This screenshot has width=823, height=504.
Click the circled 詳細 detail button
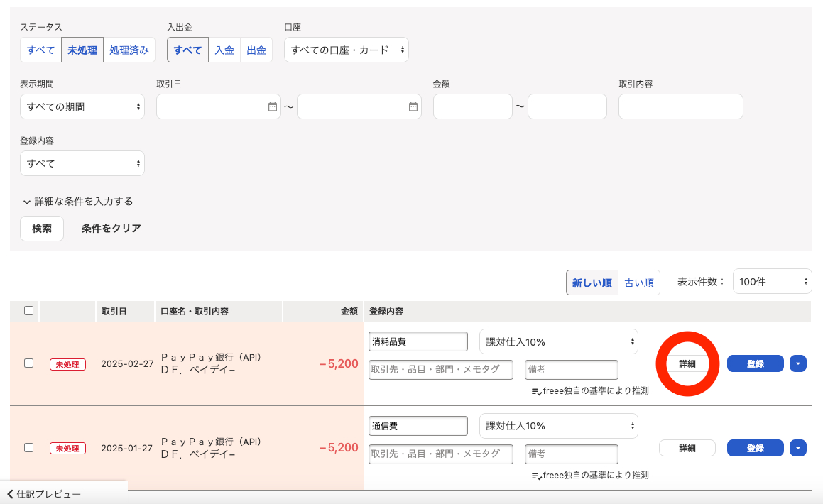pyautogui.click(x=687, y=363)
